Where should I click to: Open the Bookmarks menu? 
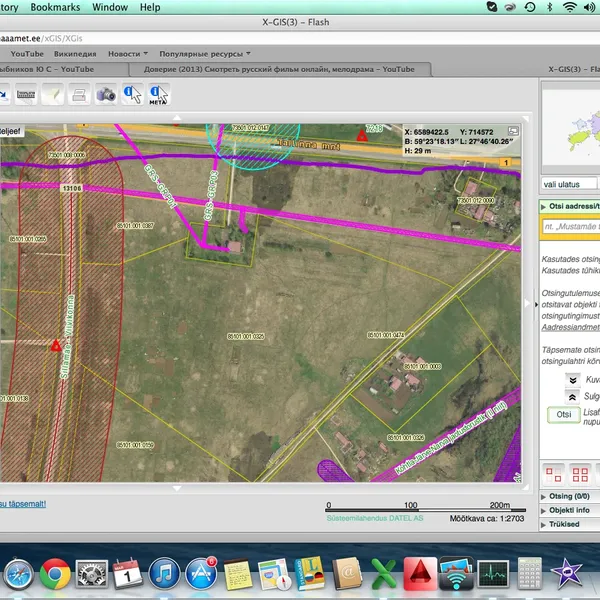[x=55, y=7]
